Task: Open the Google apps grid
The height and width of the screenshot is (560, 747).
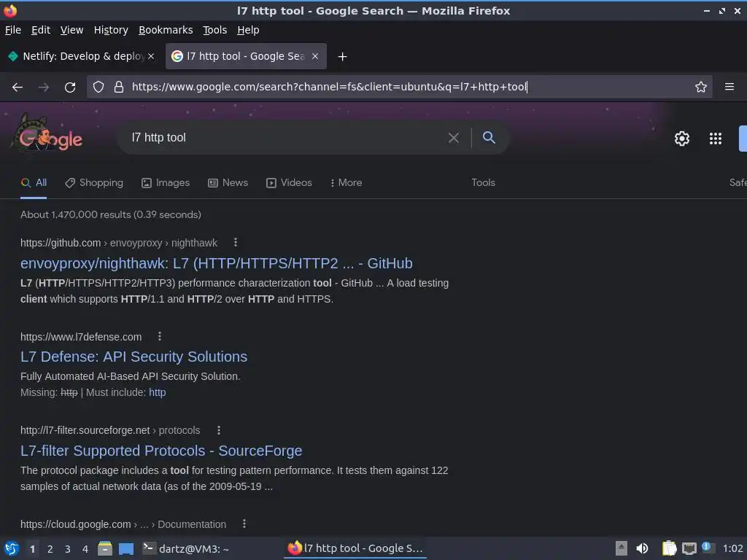Action: pos(715,139)
